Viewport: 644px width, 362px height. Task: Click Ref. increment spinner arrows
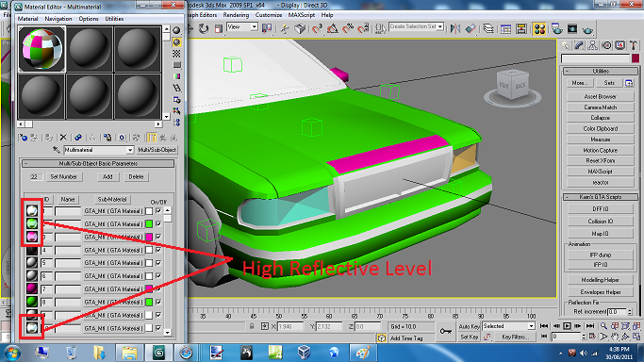point(630,312)
